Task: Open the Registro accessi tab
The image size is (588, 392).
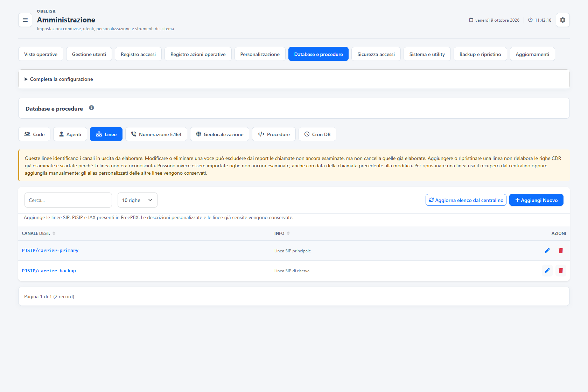Action: [x=138, y=54]
